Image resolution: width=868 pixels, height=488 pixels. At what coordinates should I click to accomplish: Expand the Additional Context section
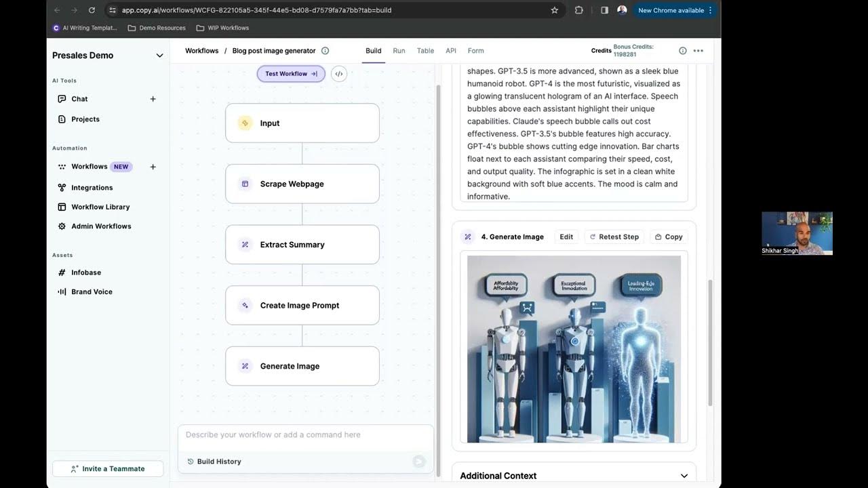coord(684,476)
